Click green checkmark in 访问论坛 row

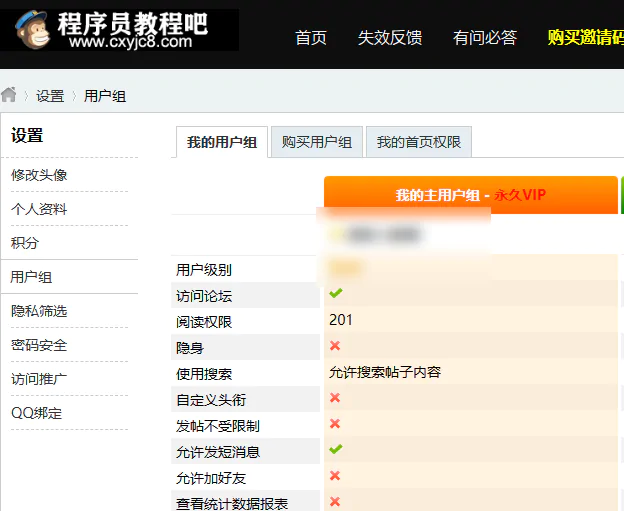[335, 293]
